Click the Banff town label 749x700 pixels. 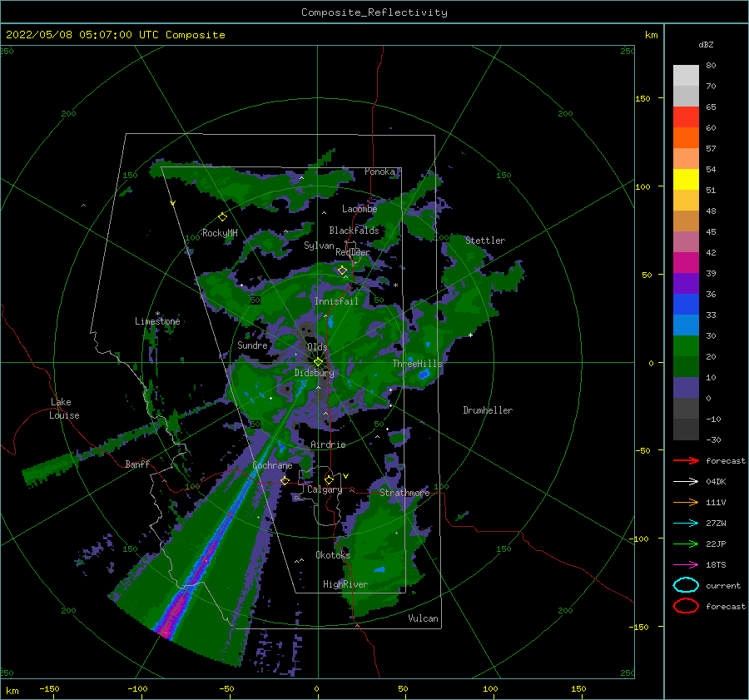137,464
